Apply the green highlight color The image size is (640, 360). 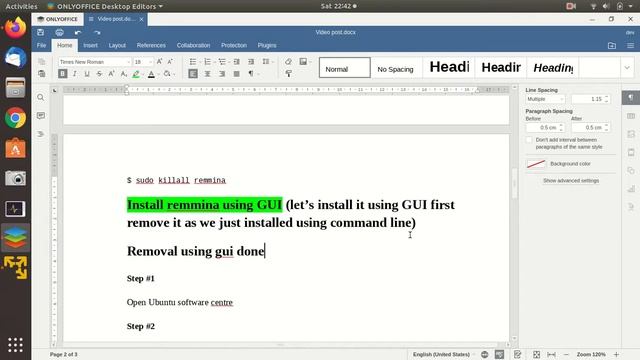[x=136, y=74]
